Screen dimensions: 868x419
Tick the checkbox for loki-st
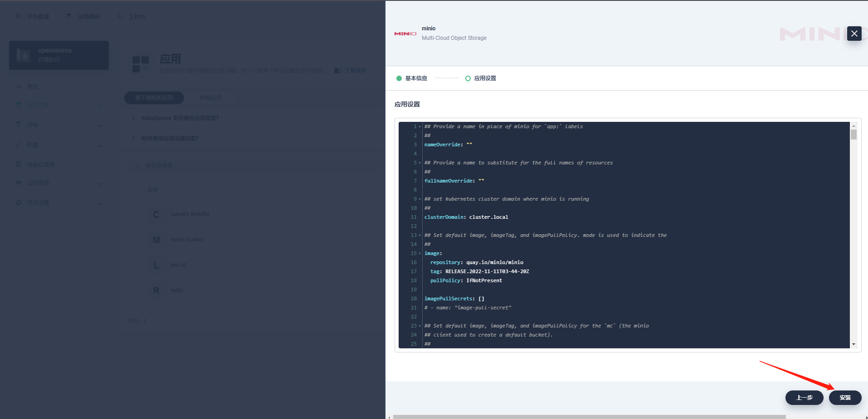(133, 265)
